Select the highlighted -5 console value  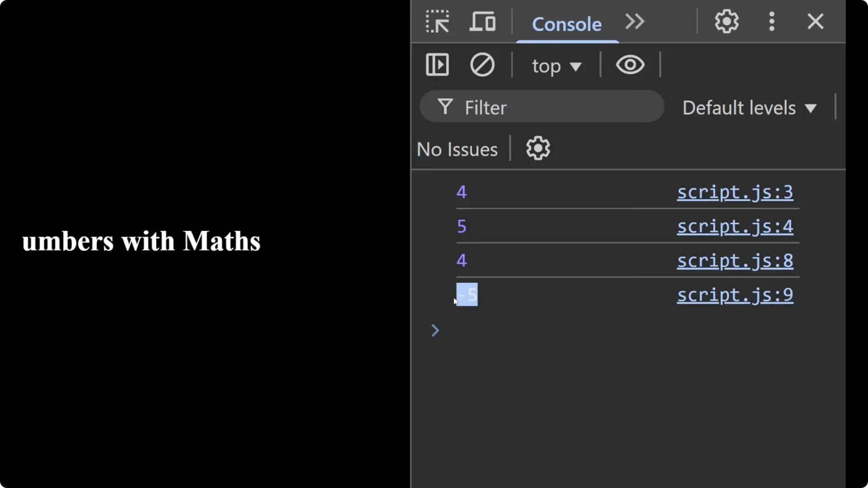(467, 295)
